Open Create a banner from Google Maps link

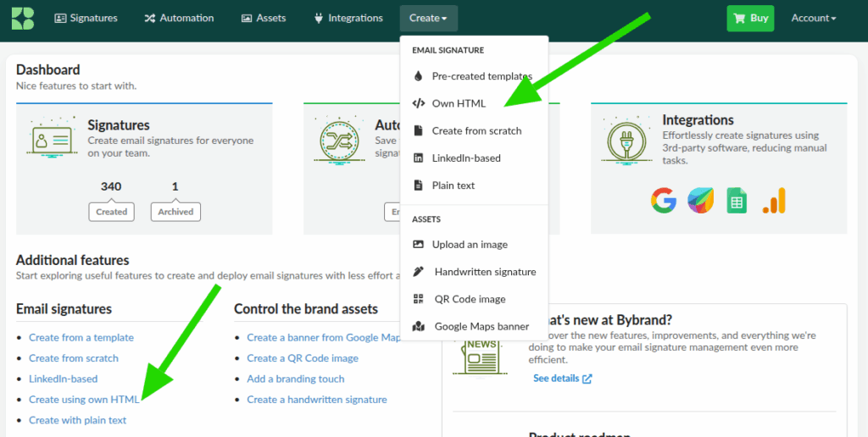pyautogui.click(x=323, y=337)
